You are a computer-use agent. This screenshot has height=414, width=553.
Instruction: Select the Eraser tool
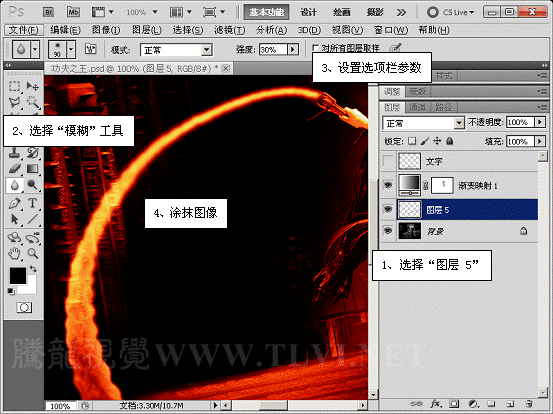[x=14, y=169]
